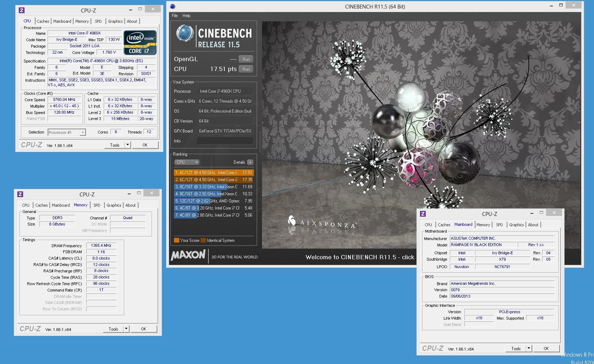594x364 pixels.
Task: Click the CPU-Z logo icon in top-left CPU window title bar
Action: tap(22, 10)
